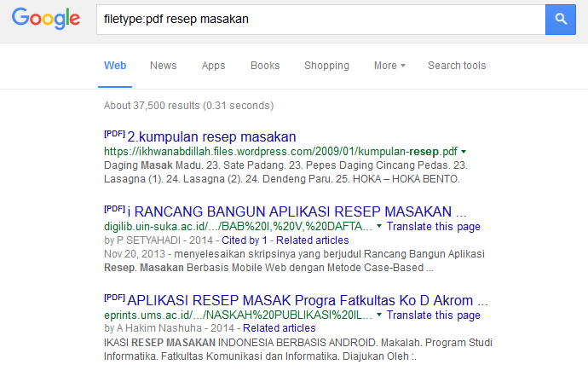Go to Google logo homepage
This screenshot has width=588, height=382.
pos(46,19)
